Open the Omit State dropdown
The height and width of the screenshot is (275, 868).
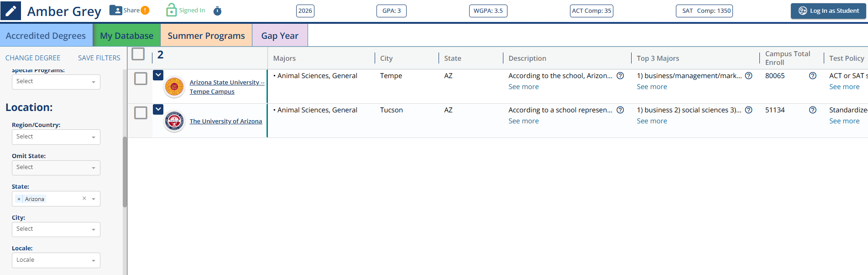tap(56, 168)
